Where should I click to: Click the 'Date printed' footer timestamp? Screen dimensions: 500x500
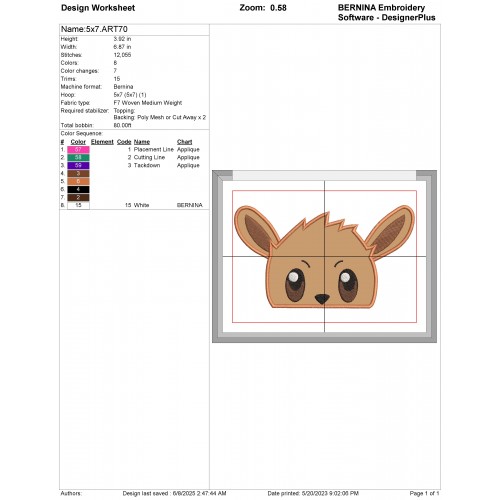coord(313,493)
